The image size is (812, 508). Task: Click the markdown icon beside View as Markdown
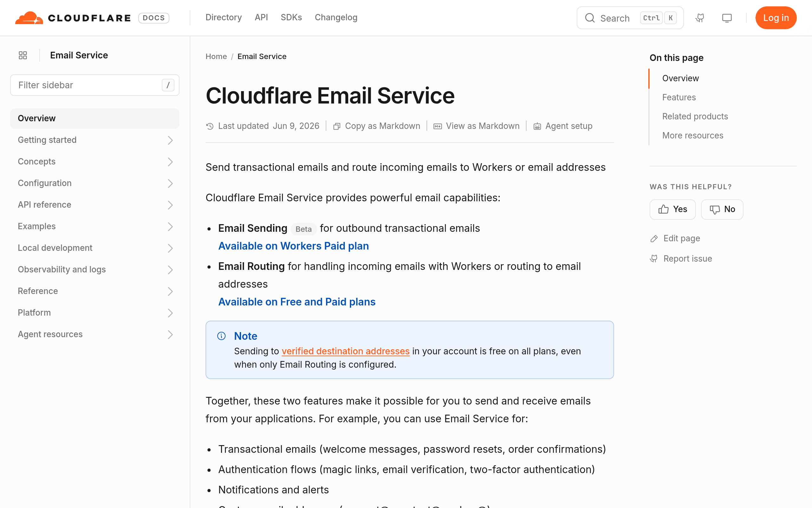click(437, 126)
